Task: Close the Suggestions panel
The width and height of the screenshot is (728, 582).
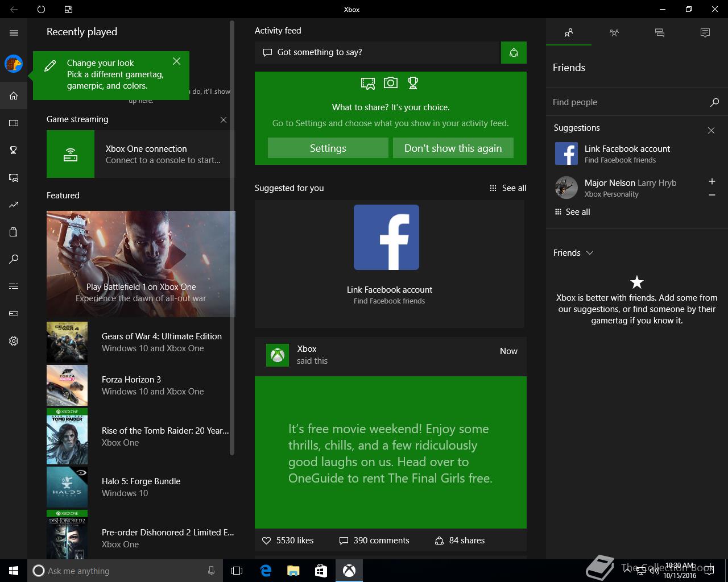Action: click(711, 131)
